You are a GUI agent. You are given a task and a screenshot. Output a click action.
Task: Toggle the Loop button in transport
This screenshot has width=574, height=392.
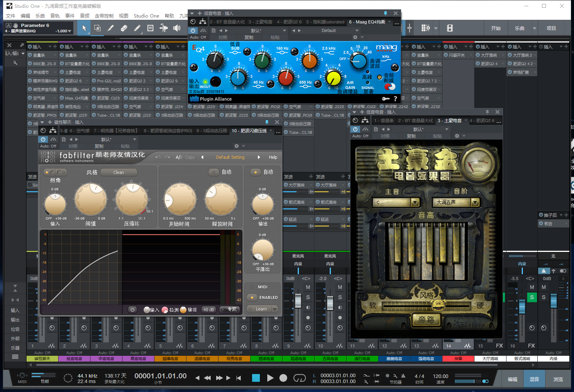tap(299, 378)
